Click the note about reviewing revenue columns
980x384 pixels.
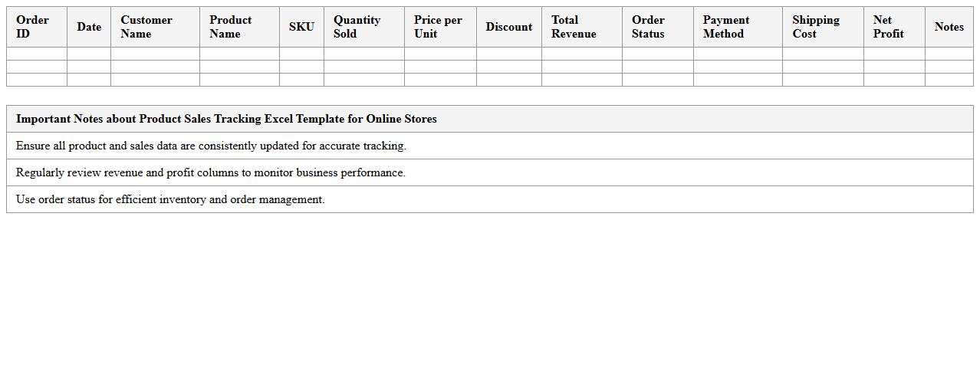(x=210, y=172)
